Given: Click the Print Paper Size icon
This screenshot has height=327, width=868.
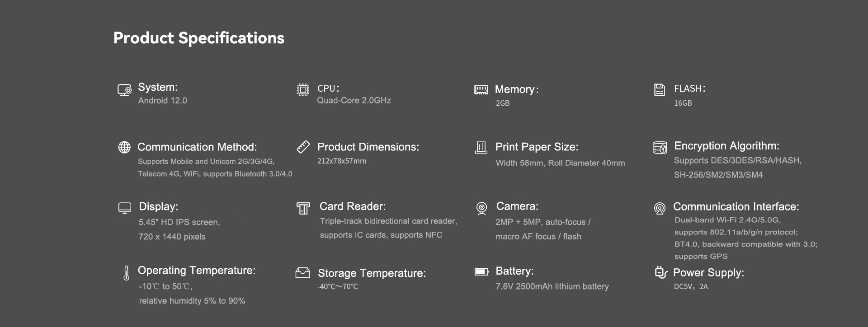Looking at the screenshot, I should point(481,147).
